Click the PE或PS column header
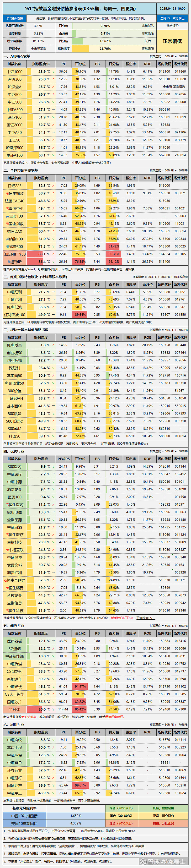191x868 pixels. click(x=64, y=459)
